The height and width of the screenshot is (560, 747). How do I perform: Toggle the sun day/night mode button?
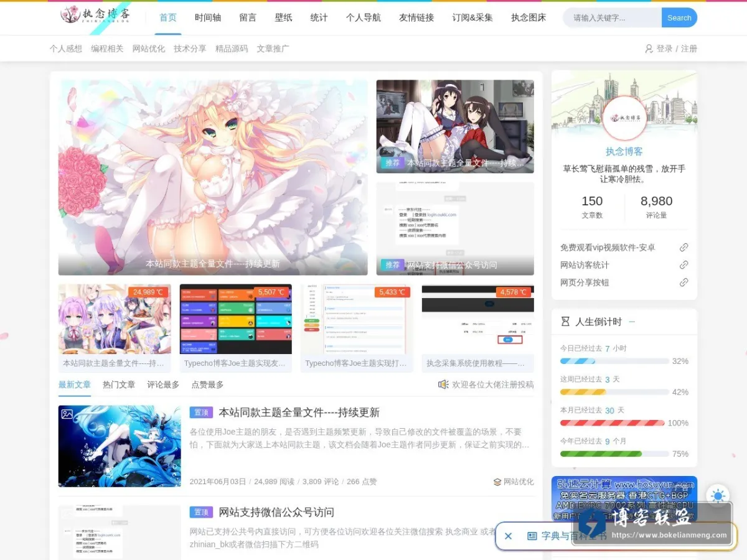pos(718,496)
